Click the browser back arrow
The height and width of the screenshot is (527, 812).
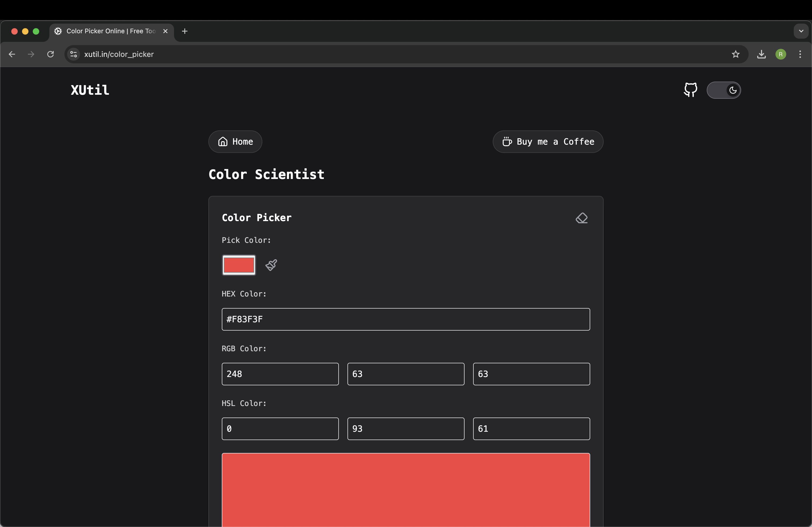tap(12, 54)
